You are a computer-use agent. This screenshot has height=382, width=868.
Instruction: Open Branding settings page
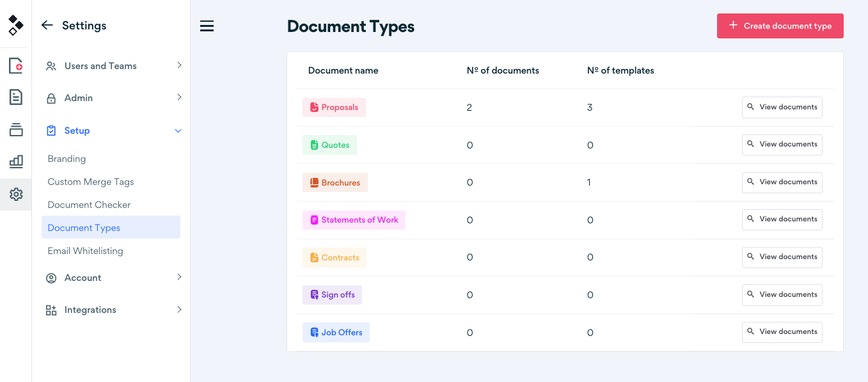(67, 159)
